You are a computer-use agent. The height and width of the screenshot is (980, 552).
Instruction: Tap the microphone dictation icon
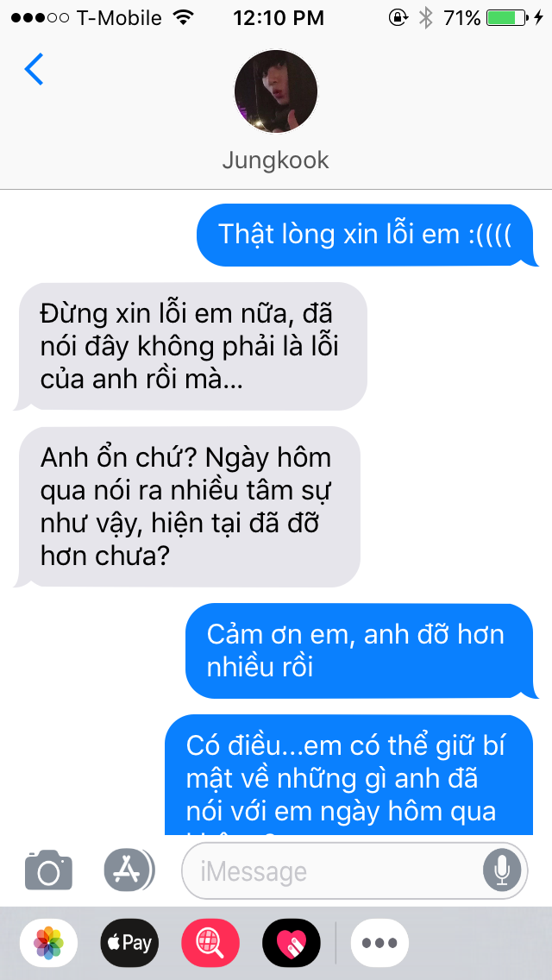501,870
